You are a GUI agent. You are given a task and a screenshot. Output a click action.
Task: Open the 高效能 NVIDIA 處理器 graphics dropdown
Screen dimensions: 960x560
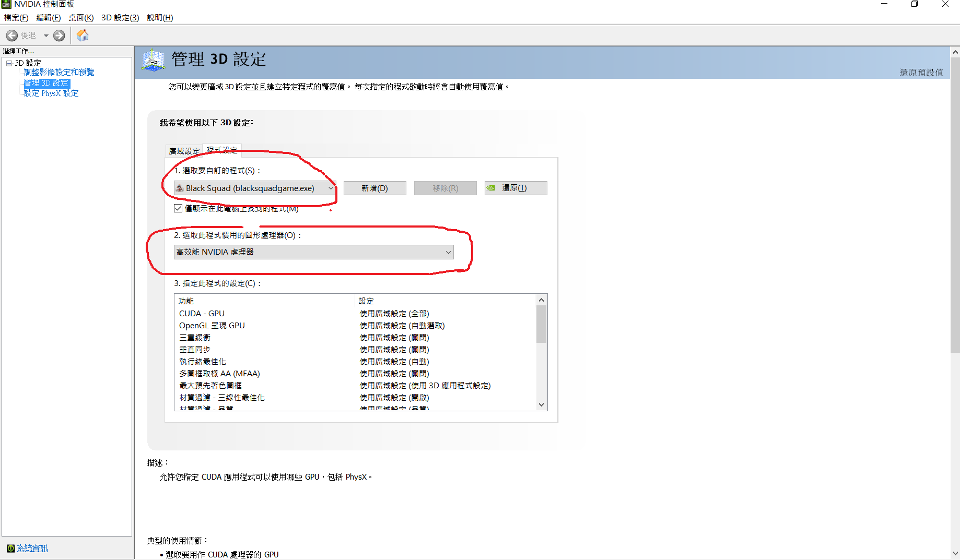[313, 252]
